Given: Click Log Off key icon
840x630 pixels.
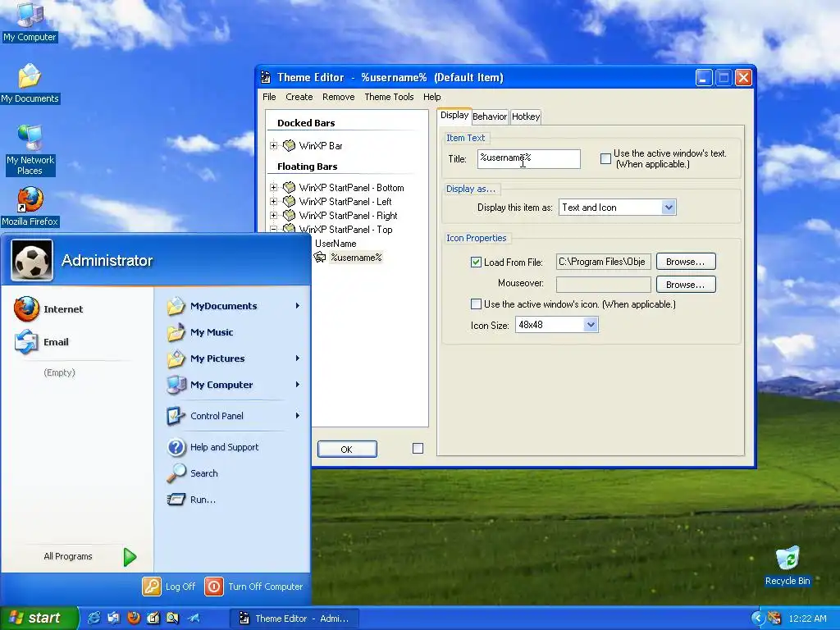Looking at the screenshot, I should 152,587.
